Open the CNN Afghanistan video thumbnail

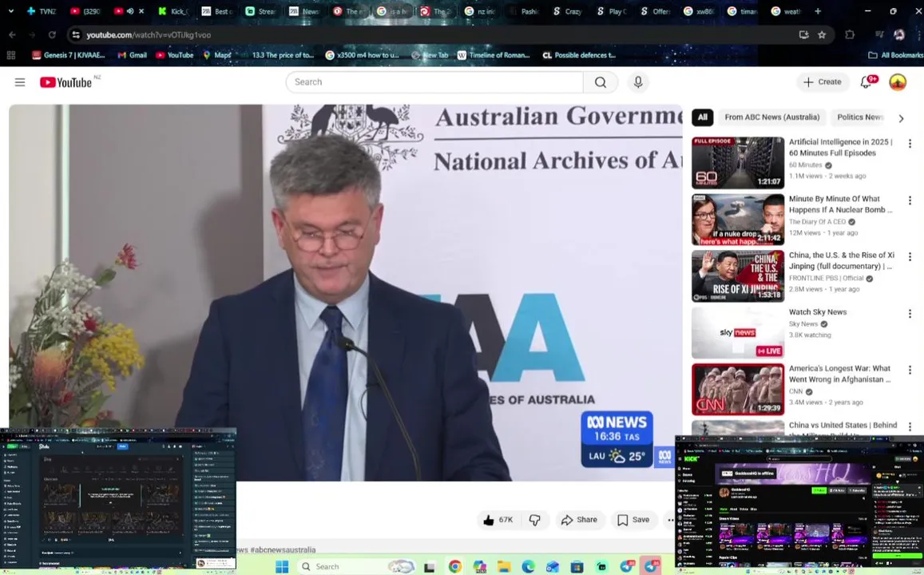pos(738,389)
